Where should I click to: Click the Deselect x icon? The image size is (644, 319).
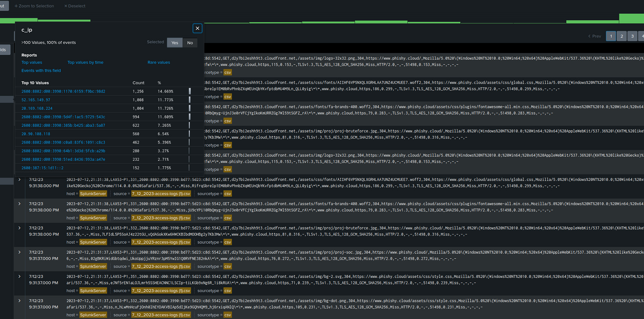(66, 6)
